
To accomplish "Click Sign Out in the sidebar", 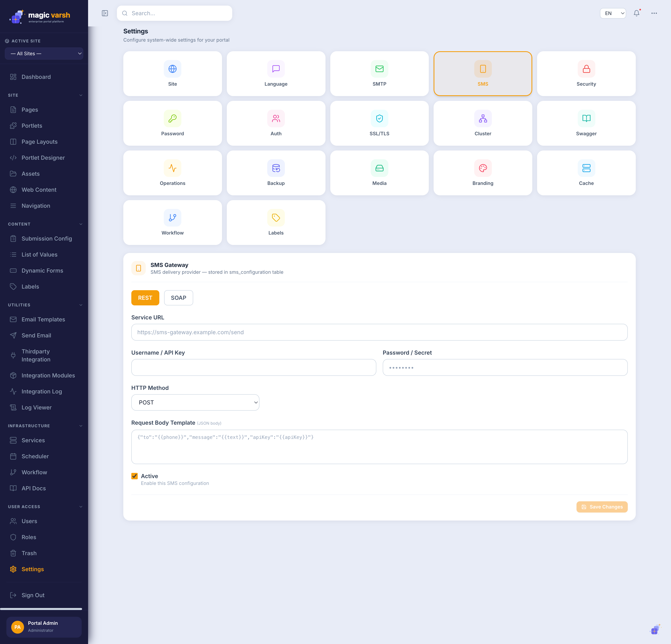I will coord(44,595).
